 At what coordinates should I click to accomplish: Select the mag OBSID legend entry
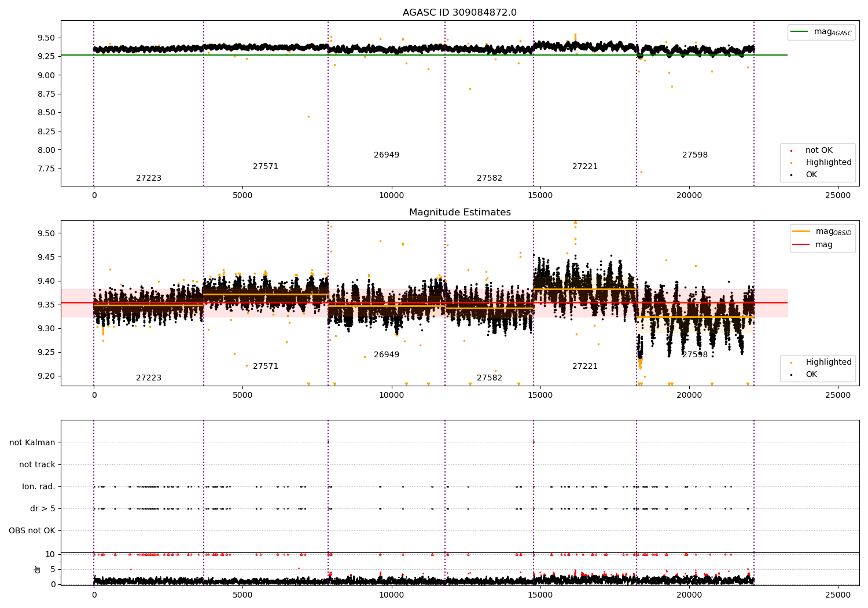point(822,232)
